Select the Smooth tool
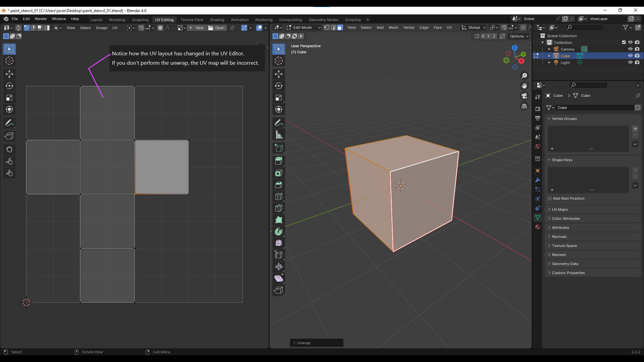 click(279, 243)
